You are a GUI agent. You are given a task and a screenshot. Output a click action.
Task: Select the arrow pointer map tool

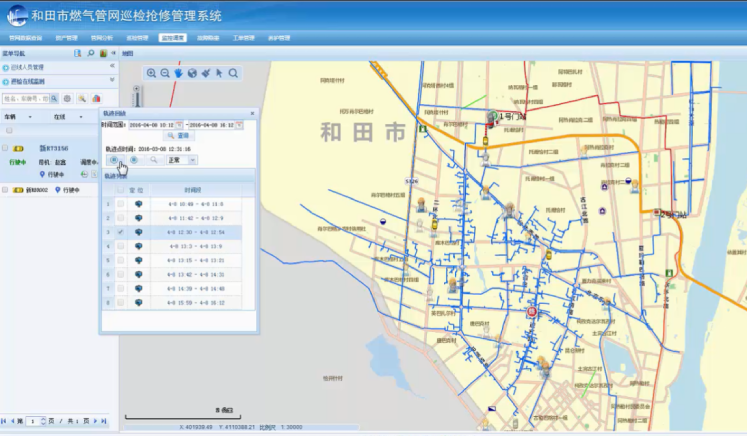[219, 73]
